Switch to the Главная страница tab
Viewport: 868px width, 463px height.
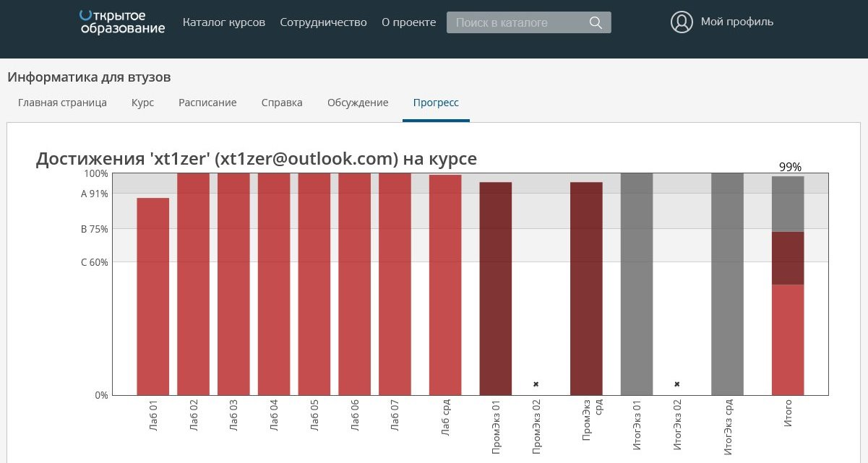[62, 103]
